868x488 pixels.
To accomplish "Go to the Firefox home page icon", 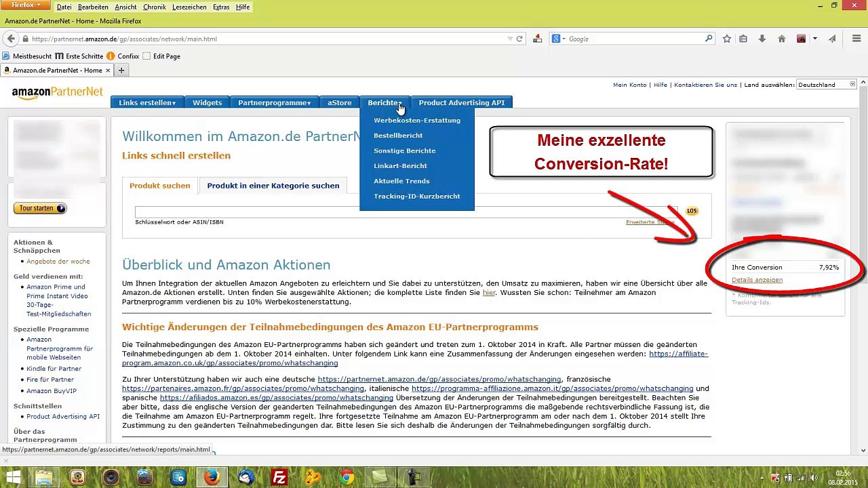I will (781, 39).
